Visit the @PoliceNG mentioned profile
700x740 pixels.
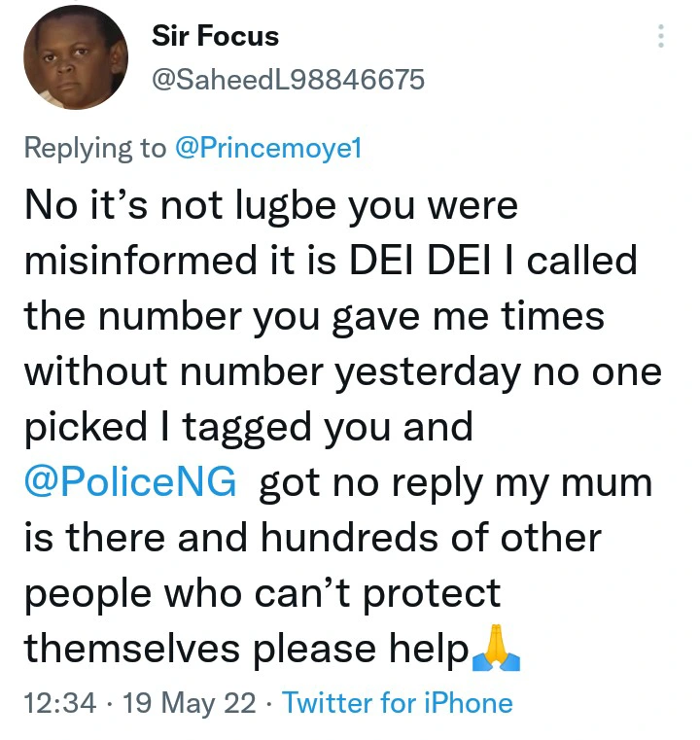coord(130,483)
